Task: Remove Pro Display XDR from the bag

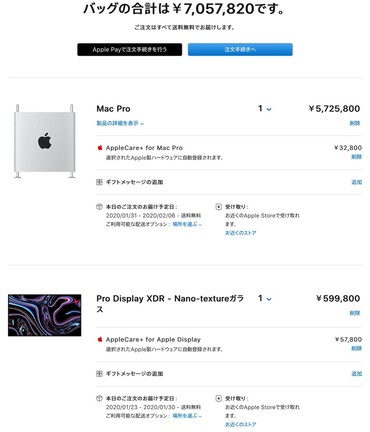Action: click(355, 313)
